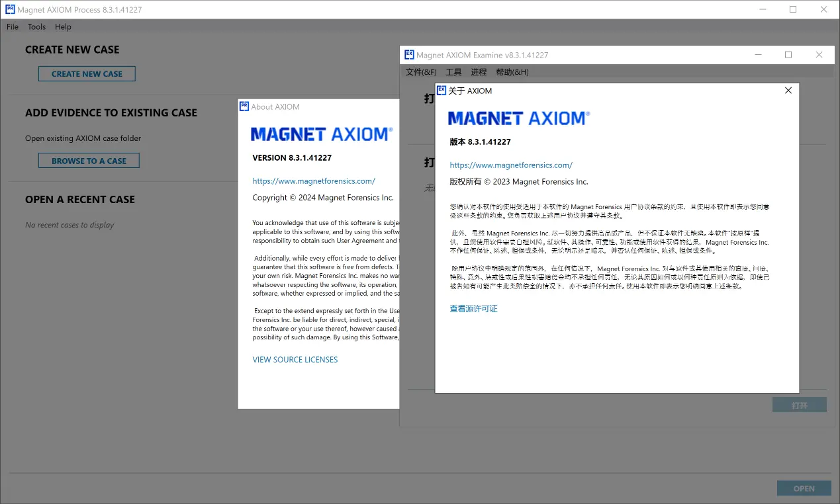Screen dimensions: 840x504
Task: Open 进程 menu in AXIOM Examine
Action: pyautogui.click(x=479, y=72)
